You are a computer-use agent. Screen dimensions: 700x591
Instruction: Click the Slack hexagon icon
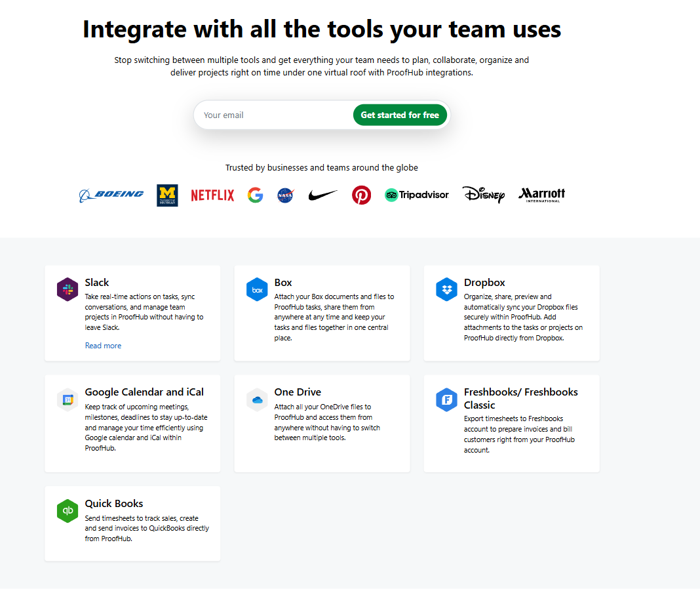[x=68, y=289]
